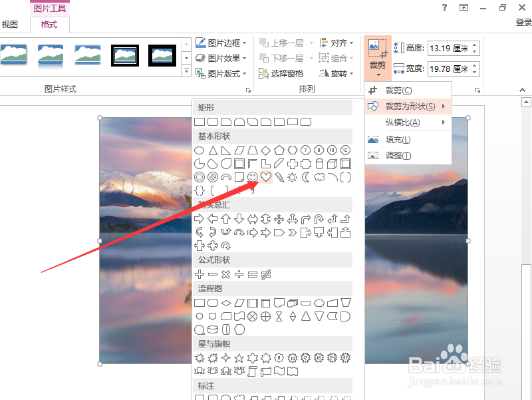Select the cube basic shape
This screenshot has width=532, height=400.
coord(332,164)
